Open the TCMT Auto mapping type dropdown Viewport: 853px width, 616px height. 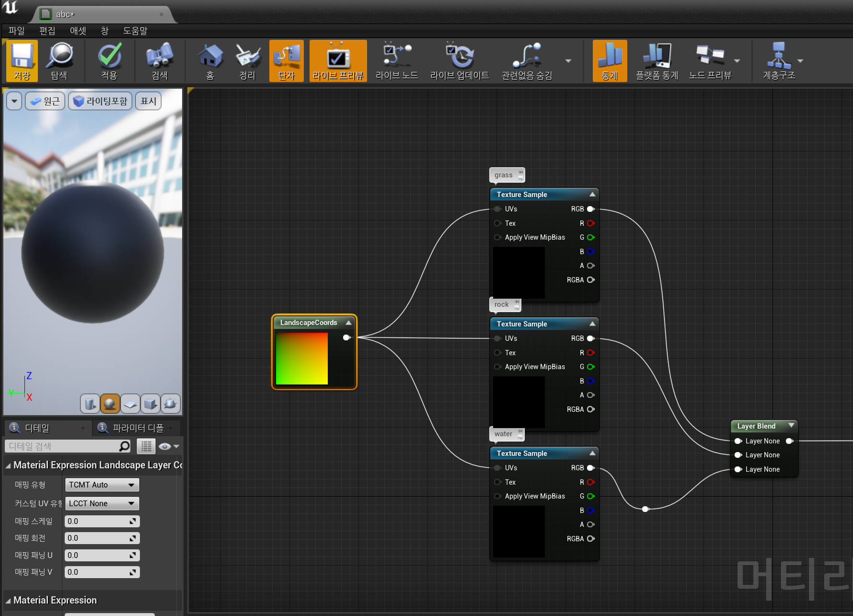(x=102, y=485)
